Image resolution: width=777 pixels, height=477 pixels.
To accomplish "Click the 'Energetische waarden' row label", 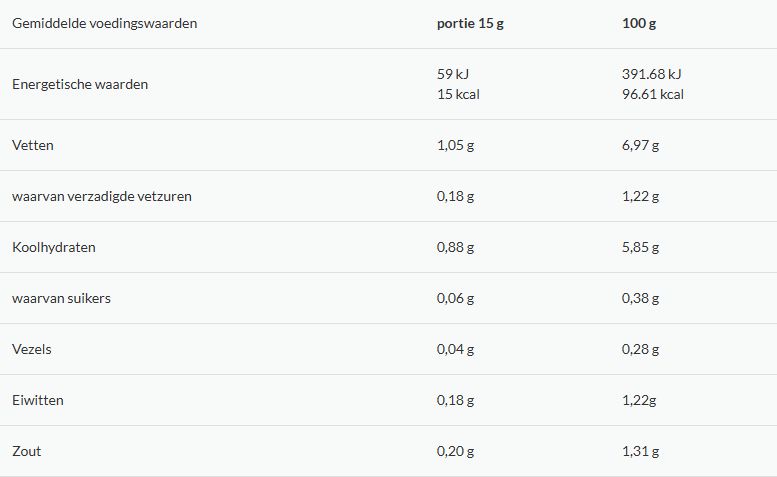I will [80, 84].
